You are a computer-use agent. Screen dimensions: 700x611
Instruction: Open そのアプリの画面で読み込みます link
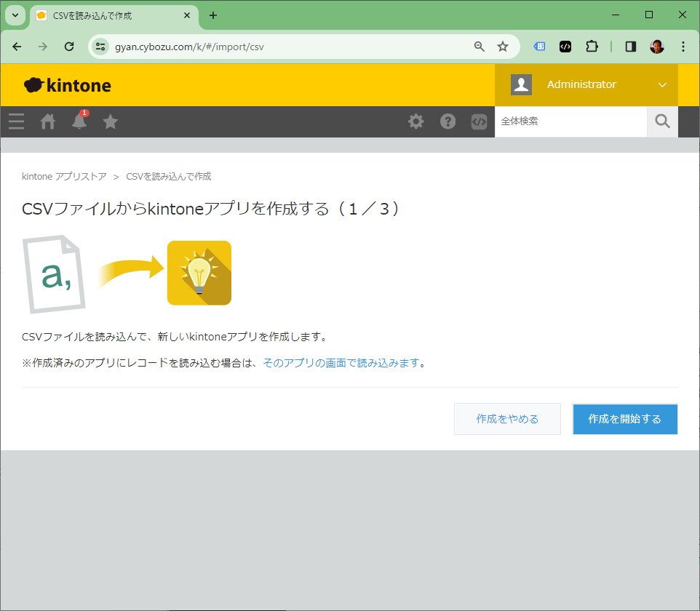pos(341,363)
